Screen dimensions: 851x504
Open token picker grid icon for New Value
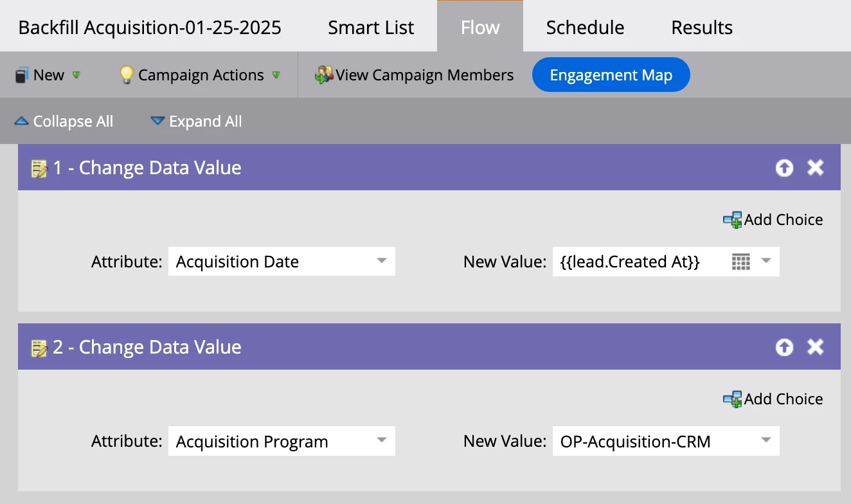[741, 262]
